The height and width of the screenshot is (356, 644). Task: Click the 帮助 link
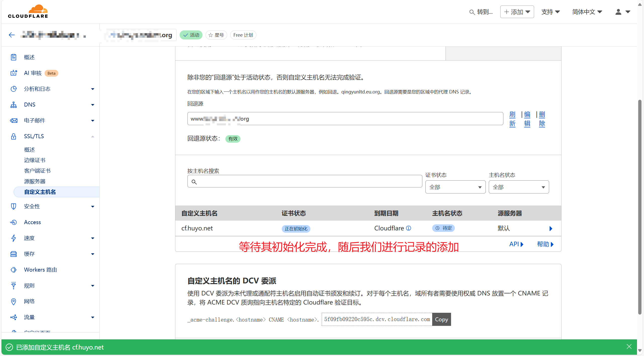[x=545, y=244]
